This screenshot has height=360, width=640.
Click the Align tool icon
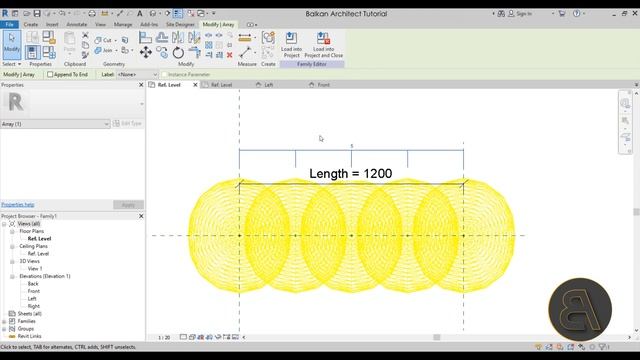[145, 38]
